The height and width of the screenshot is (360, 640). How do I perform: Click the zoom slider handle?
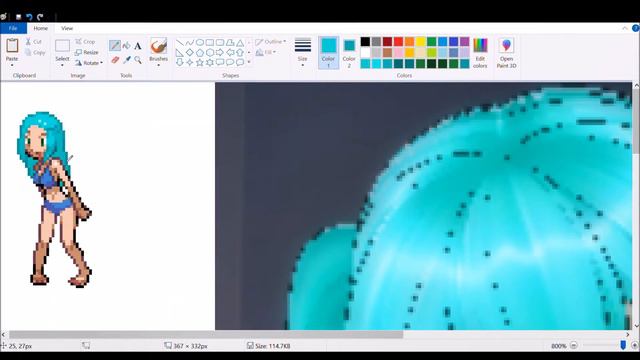coord(623,346)
